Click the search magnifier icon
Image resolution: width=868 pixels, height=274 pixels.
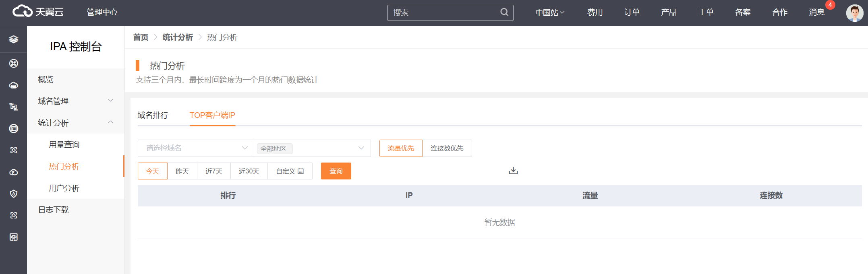point(504,12)
